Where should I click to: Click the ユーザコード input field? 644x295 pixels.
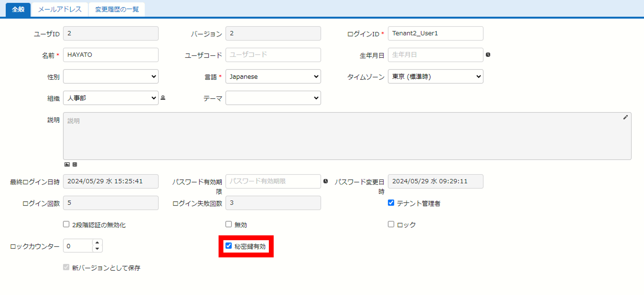pos(273,55)
